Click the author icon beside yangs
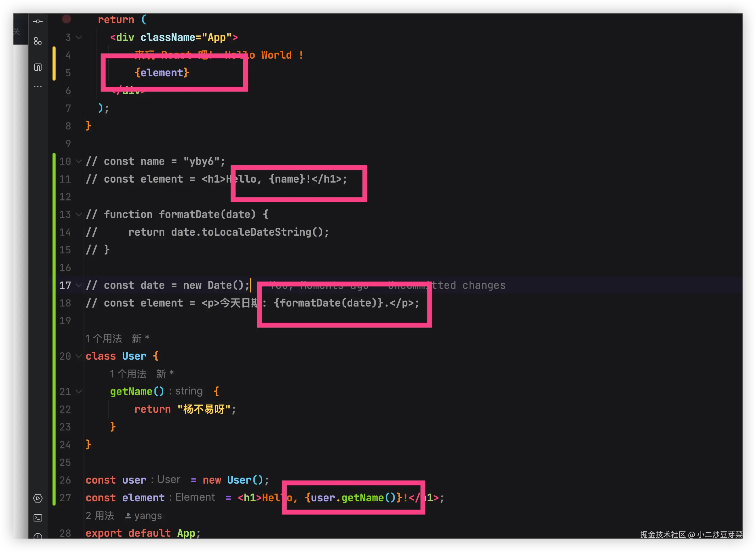This screenshot has height=552, width=756. (128, 516)
